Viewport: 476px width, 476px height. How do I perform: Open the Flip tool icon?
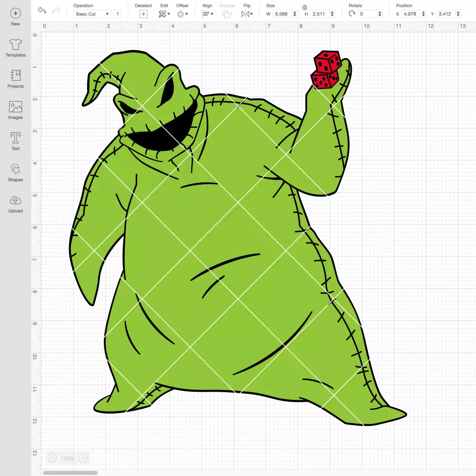point(245,14)
